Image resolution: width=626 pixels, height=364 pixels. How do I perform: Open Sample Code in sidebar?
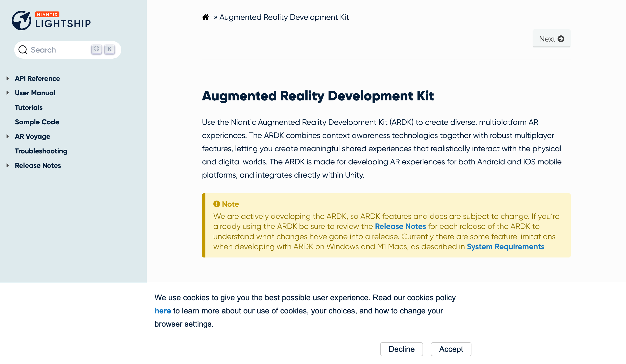(x=37, y=122)
